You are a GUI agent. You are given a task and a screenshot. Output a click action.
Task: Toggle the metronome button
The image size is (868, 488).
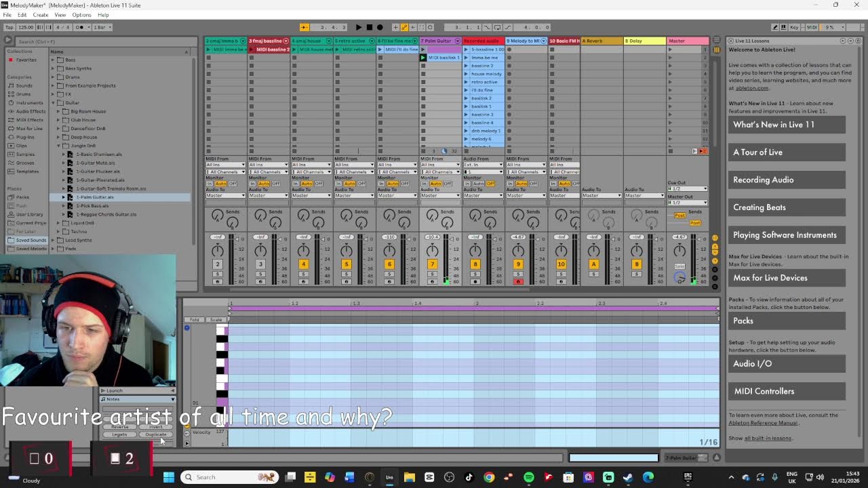pyautogui.click(x=81, y=27)
